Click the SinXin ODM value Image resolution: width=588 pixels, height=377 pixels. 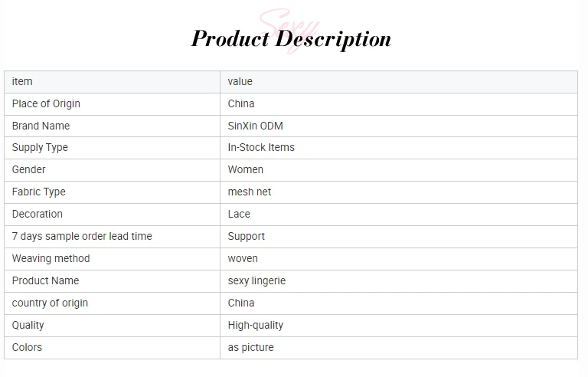click(255, 126)
